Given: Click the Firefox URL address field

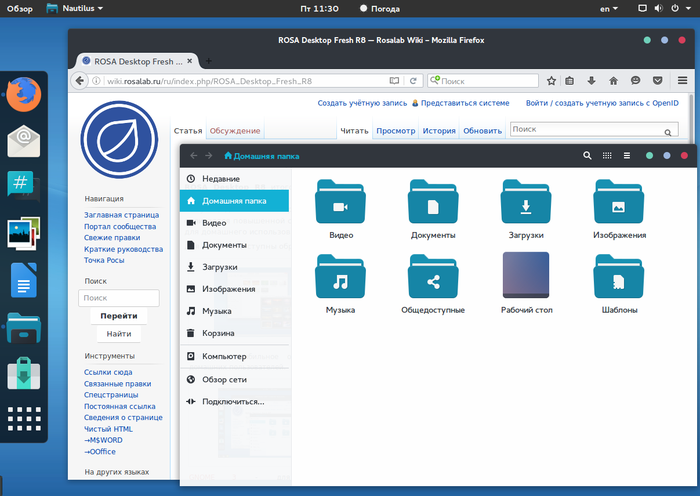Looking at the screenshot, I should tap(246, 81).
